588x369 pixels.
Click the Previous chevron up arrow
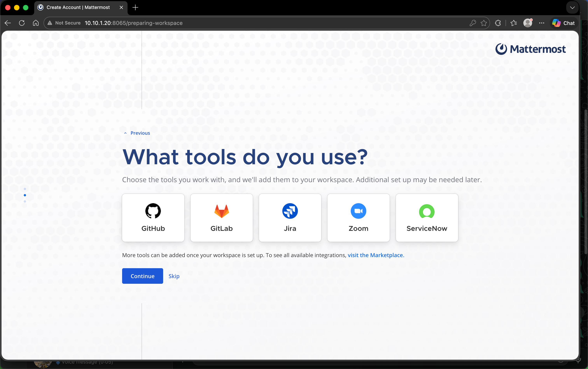click(x=125, y=133)
